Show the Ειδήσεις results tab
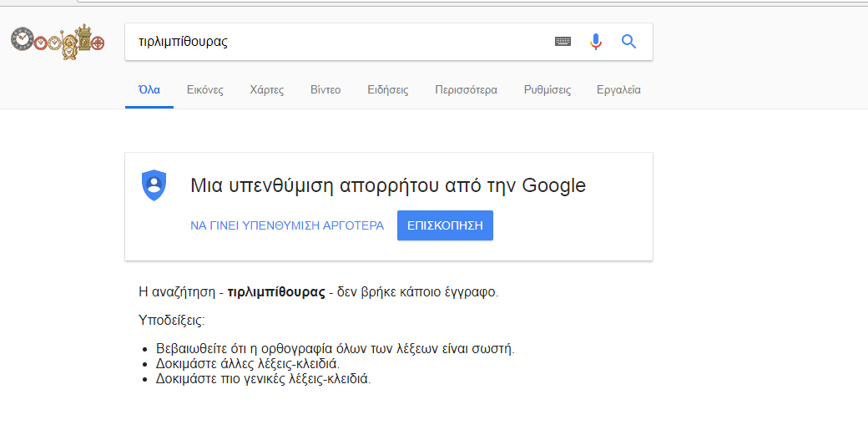868x440 pixels. [x=388, y=90]
